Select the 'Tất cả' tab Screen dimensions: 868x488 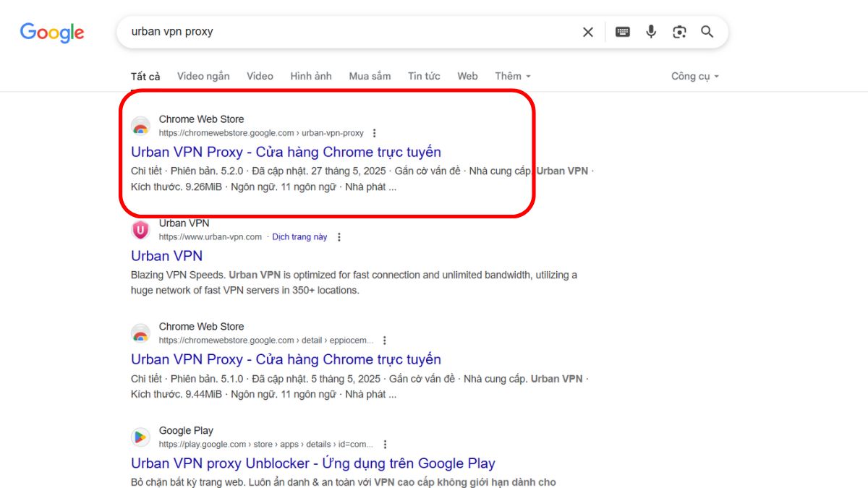tap(145, 76)
